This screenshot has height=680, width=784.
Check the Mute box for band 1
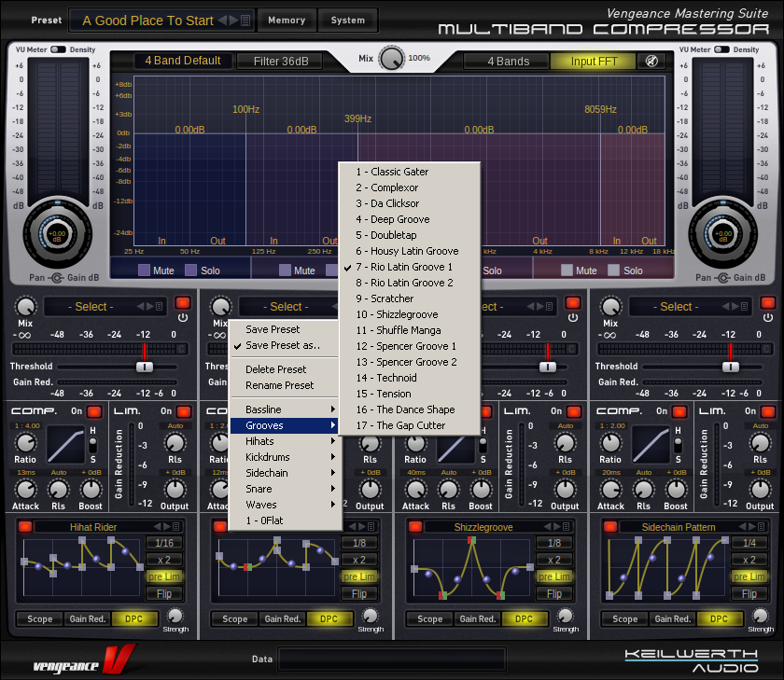click(x=145, y=271)
